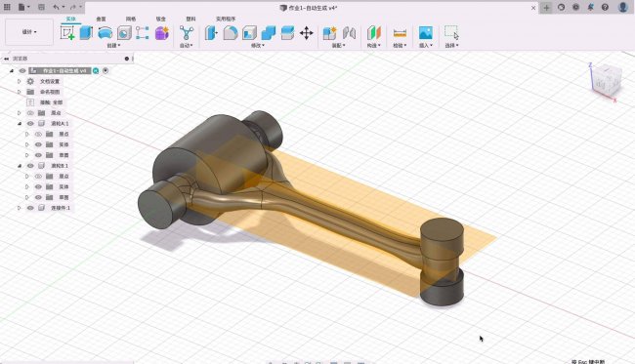
Task: Collapse the 浏览器 panel with double arrow
Action: coord(6,59)
